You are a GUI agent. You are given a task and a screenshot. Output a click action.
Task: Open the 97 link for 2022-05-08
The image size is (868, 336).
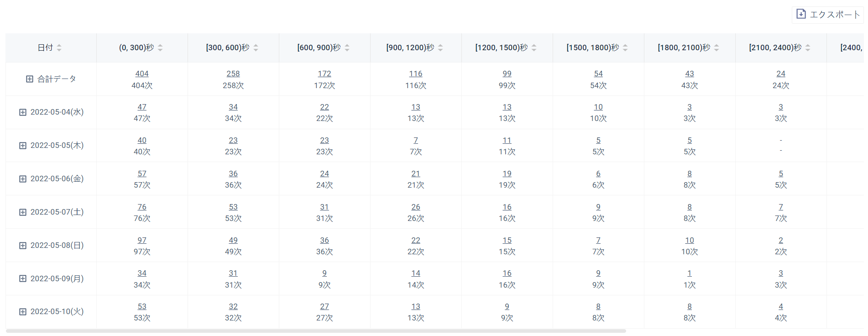pyautogui.click(x=142, y=240)
